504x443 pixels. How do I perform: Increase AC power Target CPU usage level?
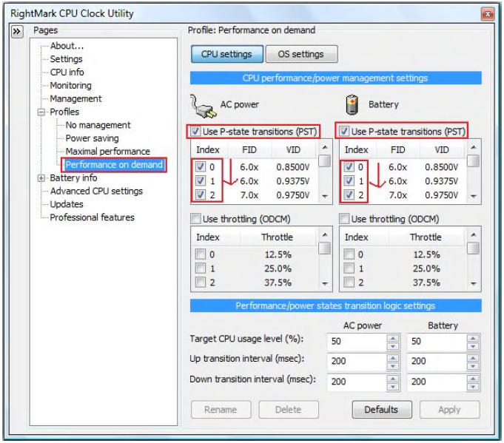pyautogui.click(x=393, y=338)
